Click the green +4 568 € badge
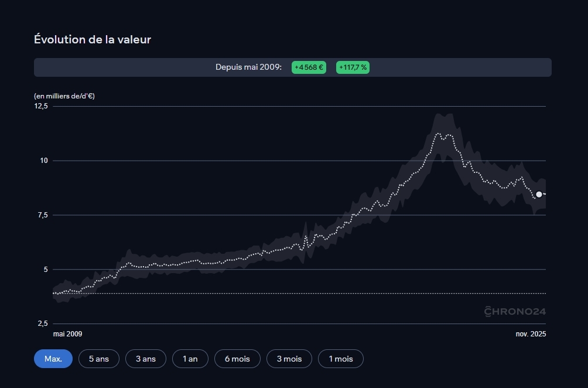 (309, 67)
